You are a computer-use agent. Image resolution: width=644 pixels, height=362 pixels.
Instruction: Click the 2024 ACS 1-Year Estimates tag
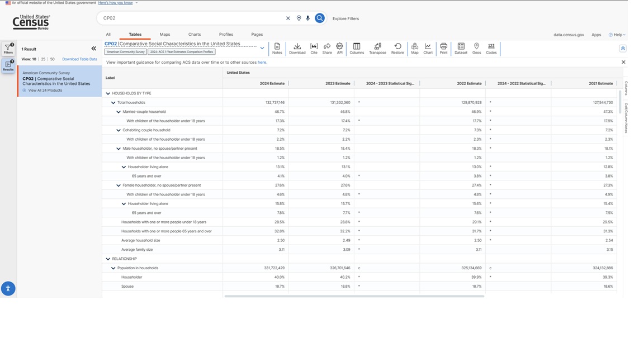click(182, 52)
